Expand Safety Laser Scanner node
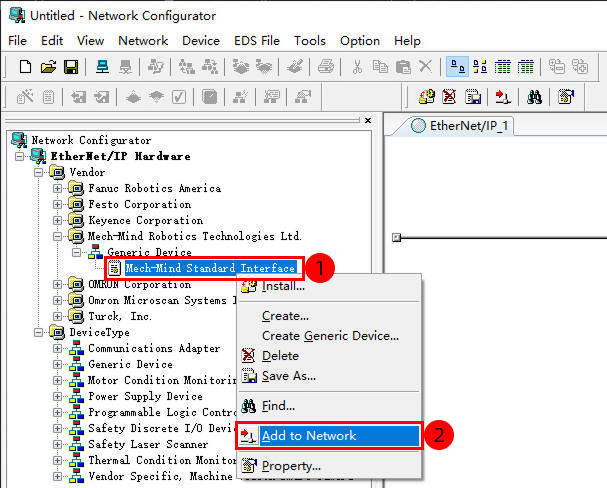Screen dimensions: 607x488 pyautogui.click(x=57, y=444)
